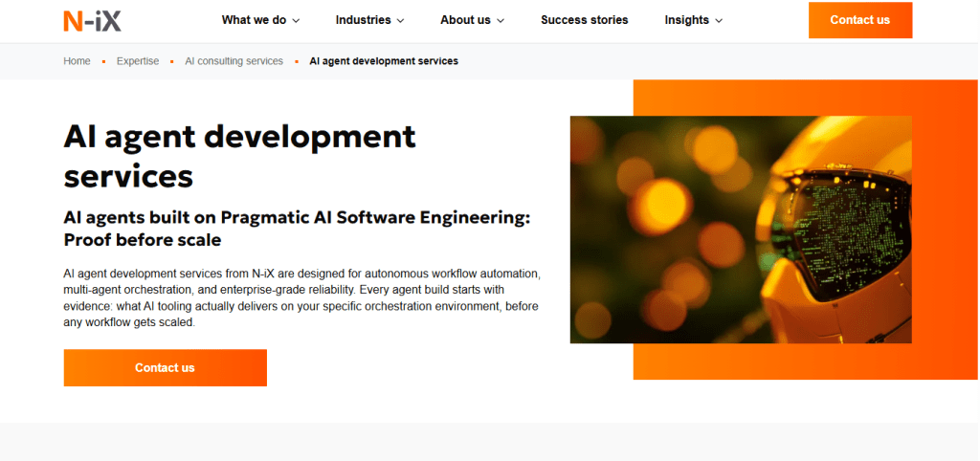This screenshot has height=461, width=980.
Task: Click Contact us button in header
Action: point(860,20)
